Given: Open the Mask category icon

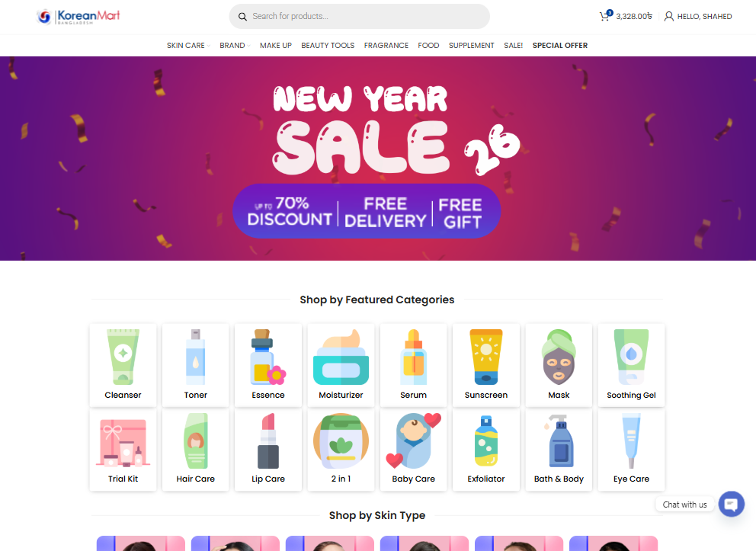Looking at the screenshot, I should coord(559,357).
